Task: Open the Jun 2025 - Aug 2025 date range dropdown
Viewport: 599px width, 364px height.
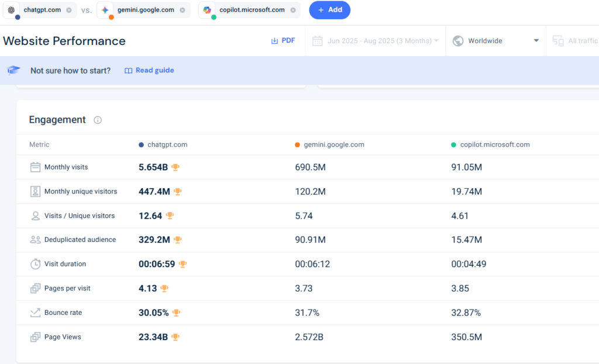Action: click(376, 41)
